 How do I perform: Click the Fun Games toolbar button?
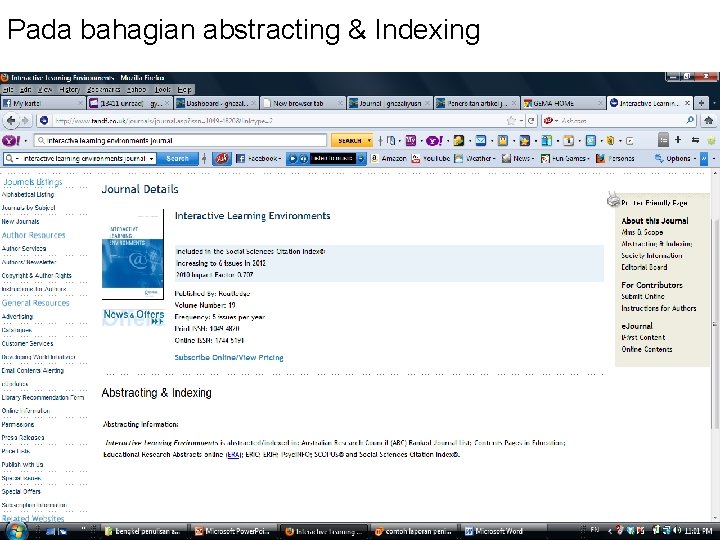(565, 158)
